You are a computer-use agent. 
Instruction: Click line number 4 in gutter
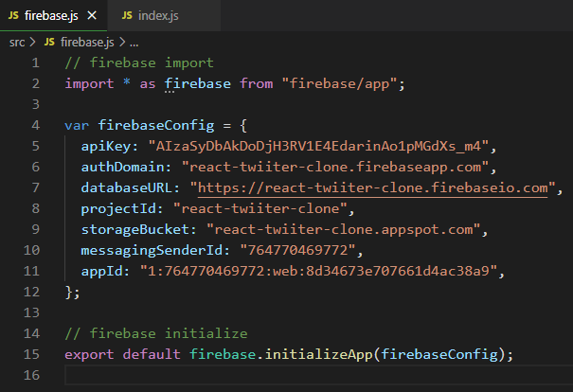coord(35,125)
